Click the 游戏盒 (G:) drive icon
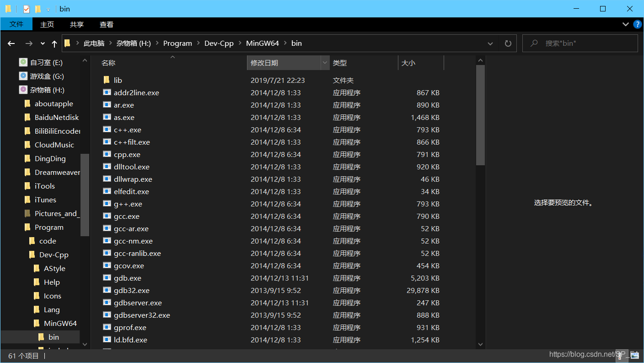 click(x=23, y=76)
